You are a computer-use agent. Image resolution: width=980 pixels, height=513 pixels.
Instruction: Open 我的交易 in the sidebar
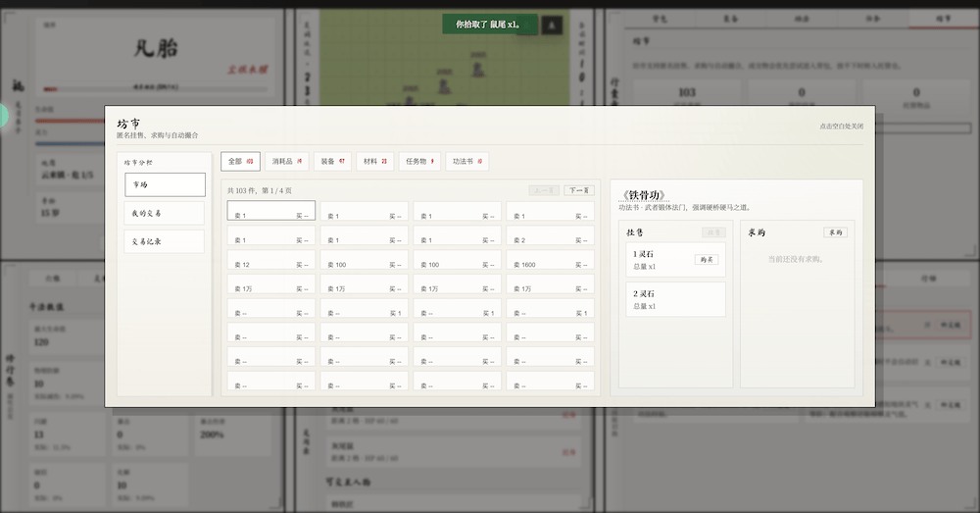pyautogui.click(x=165, y=213)
